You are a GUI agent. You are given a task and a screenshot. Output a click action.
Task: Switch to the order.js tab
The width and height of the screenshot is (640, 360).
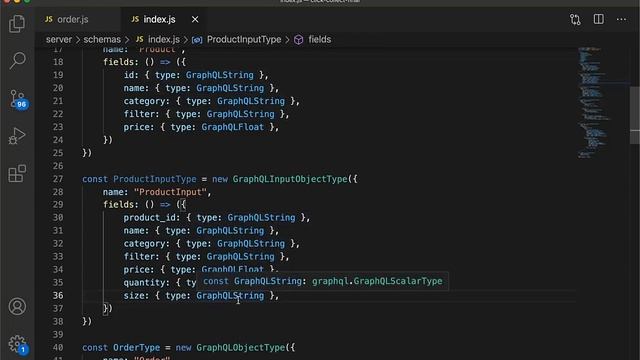tap(73, 19)
